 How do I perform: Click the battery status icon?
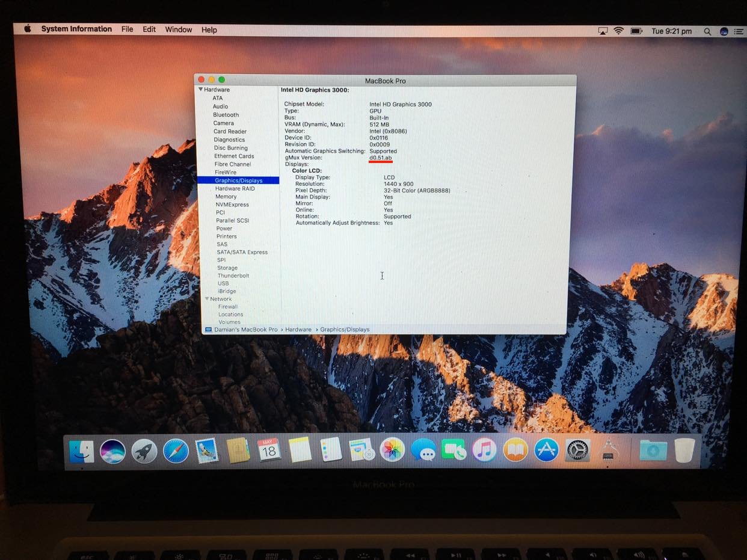coord(636,31)
